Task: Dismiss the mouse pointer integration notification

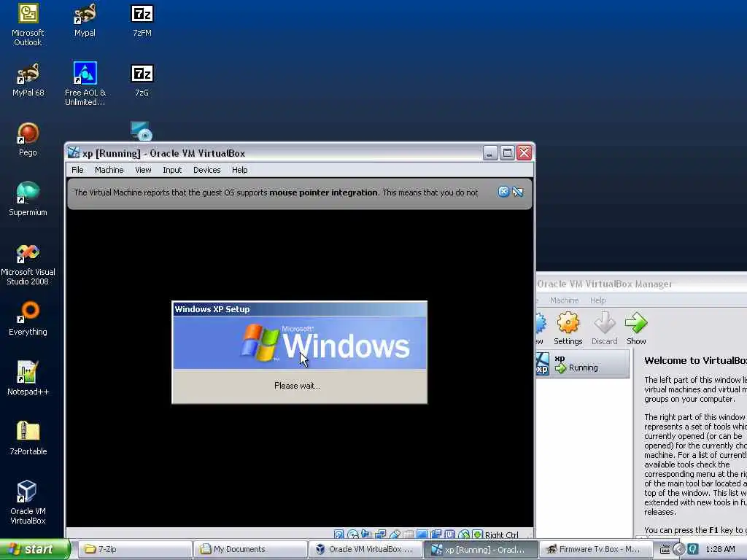Action: (503, 192)
